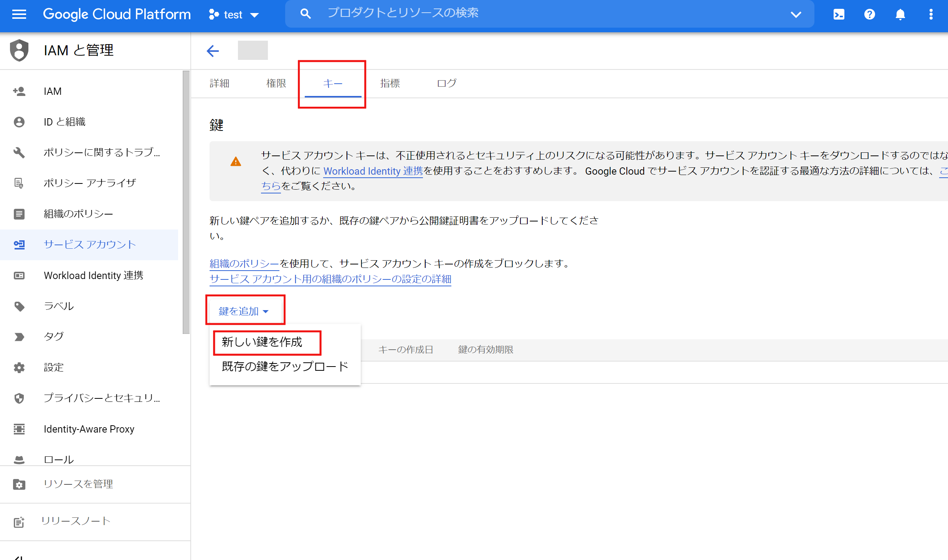Click the policy analyzer document icon
Screen dimensions: 948x560
(19, 183)
